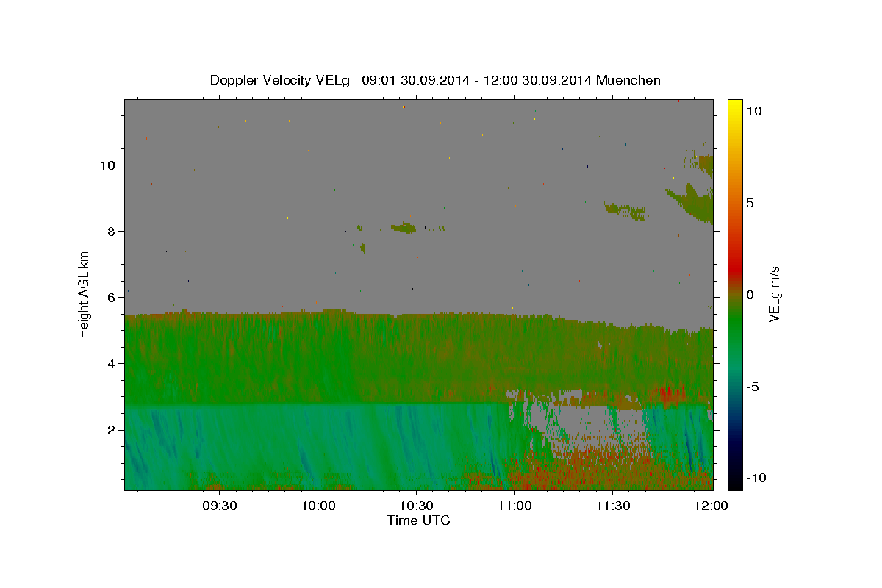Click the '10:30' time axis label

[417, 506]
